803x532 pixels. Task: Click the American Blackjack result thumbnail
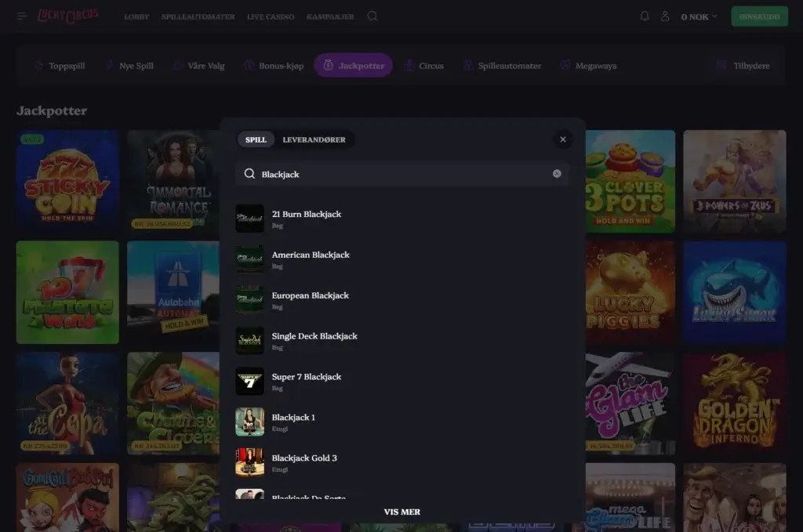coord(250,259)
